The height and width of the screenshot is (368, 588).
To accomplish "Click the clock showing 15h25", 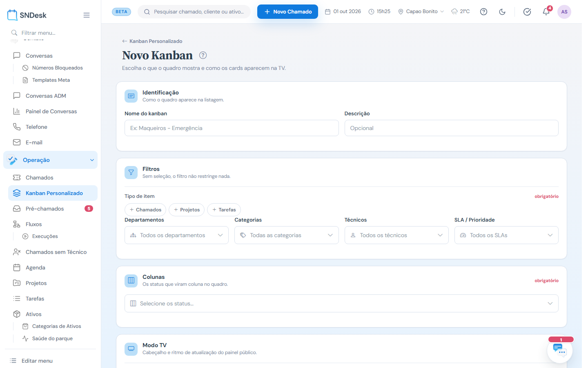I will (379, 11).
